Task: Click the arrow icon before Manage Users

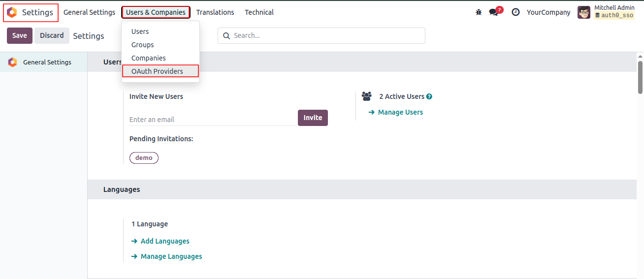Action: (371, 112)
